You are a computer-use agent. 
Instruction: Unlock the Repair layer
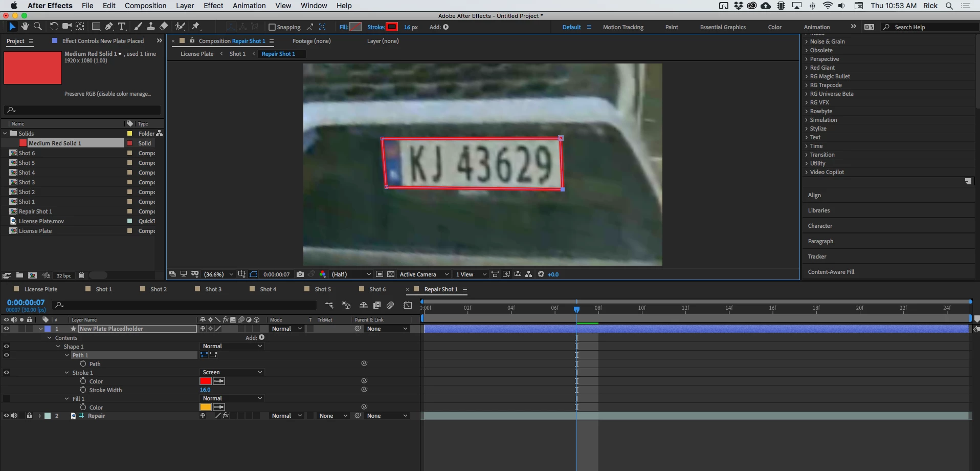coord(29,416)
